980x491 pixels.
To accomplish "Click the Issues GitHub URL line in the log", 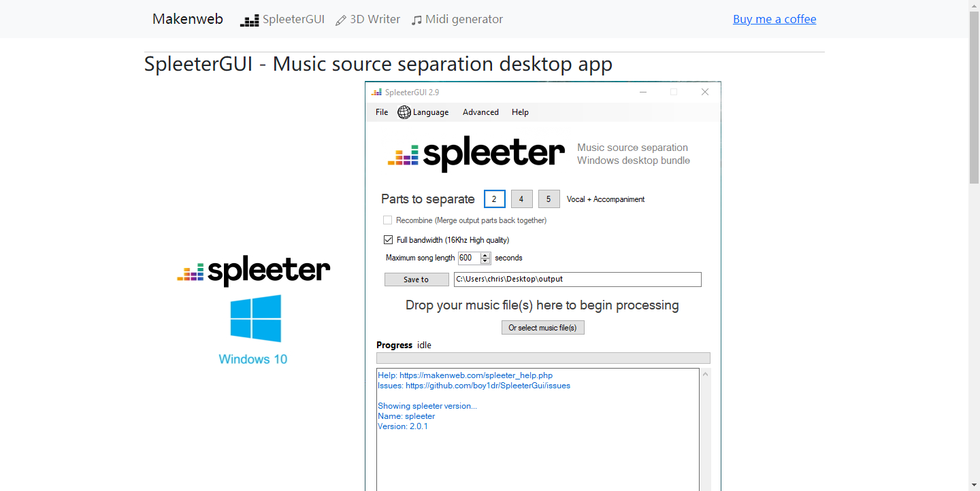I will point(474,386).
